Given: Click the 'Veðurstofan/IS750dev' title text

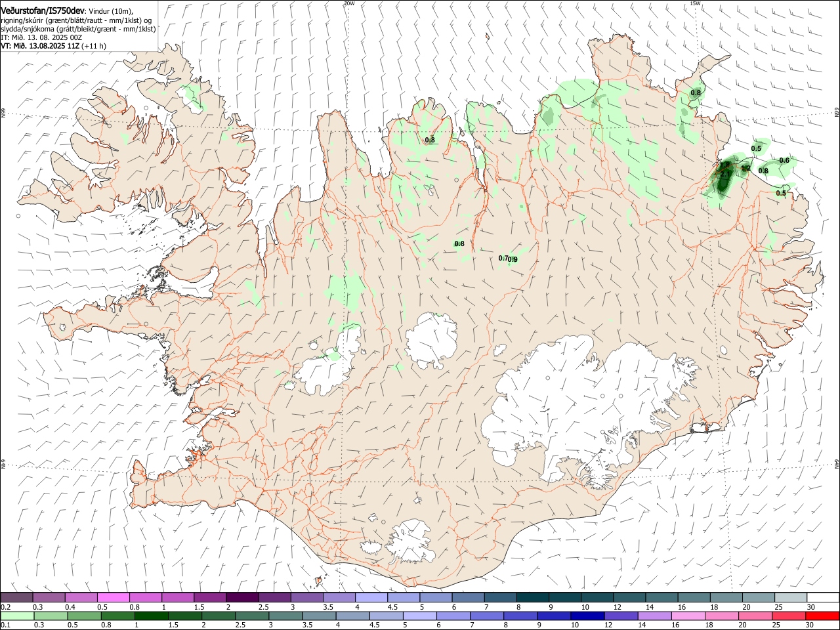Looking at the screenshot, I should 43,11.
